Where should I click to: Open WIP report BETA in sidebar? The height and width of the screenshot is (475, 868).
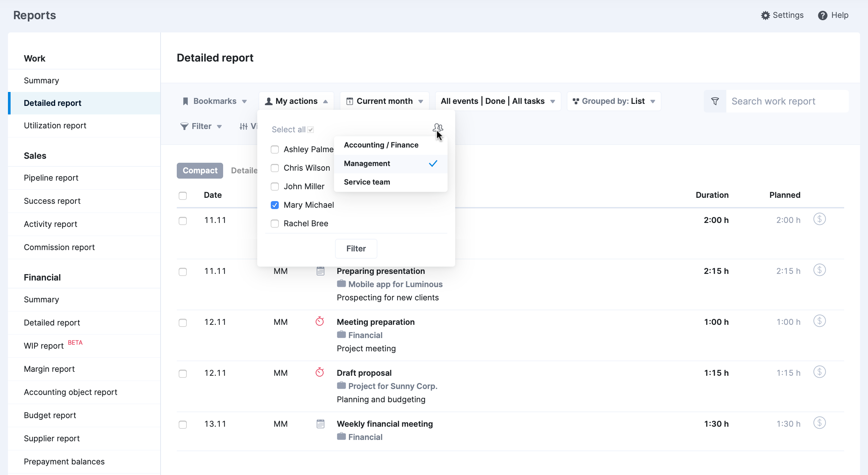pos(84,346)
